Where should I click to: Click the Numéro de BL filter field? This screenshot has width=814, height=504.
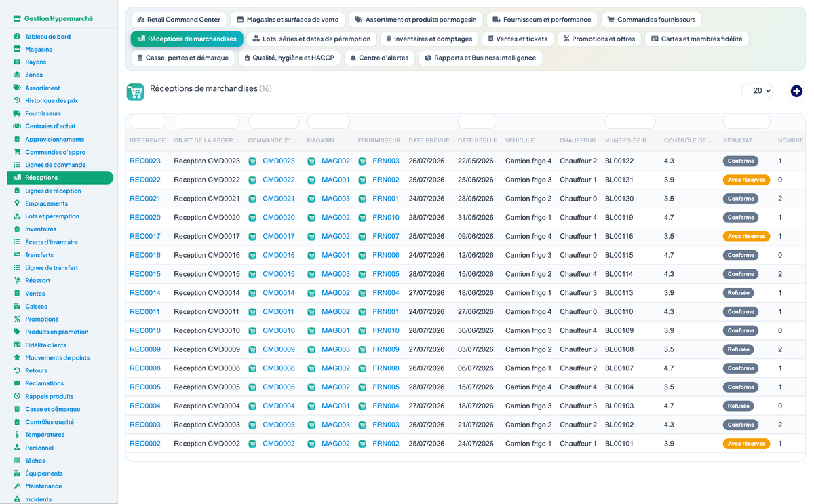[x=630, y=122]
